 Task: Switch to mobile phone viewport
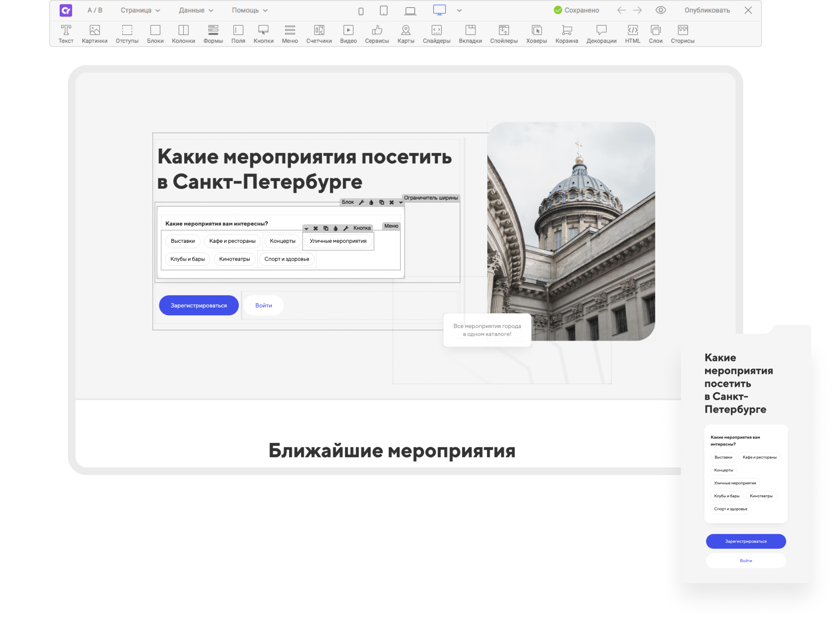(x=361, y=11)
